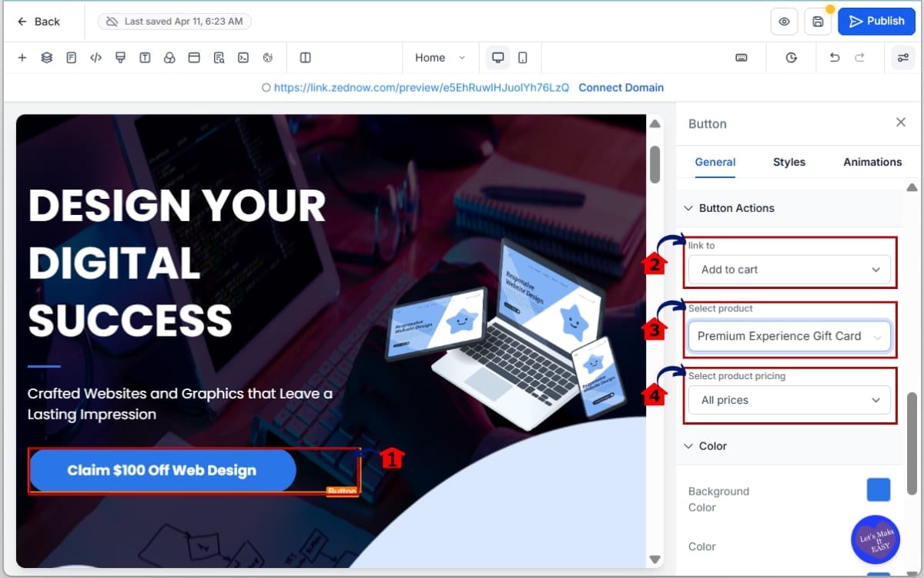Screen dimensions: 924x578
Task: Open the code brackets tracking code icon
Action: tap(95, 58)
